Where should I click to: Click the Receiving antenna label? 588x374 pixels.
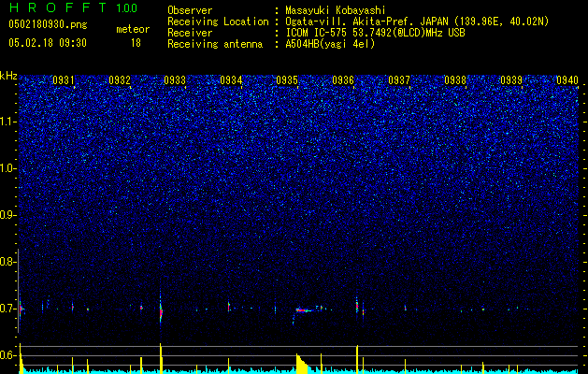pos(215,44)
